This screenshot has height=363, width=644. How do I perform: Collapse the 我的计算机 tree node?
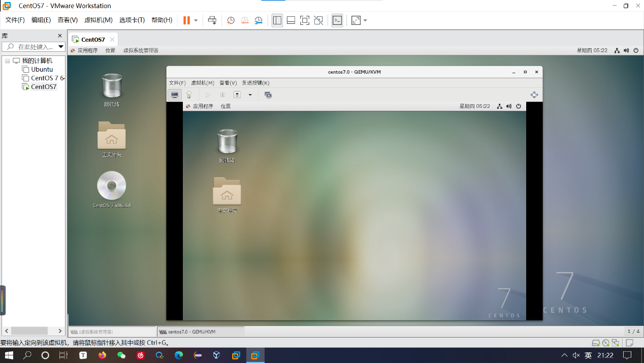point(8,61)
